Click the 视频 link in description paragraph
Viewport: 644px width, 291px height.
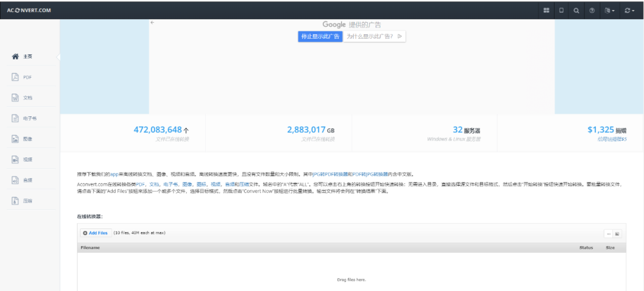point(216,184)
